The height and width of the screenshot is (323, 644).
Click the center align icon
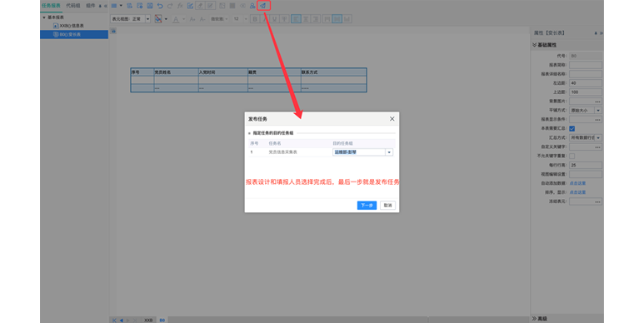[x=306, y=19]
